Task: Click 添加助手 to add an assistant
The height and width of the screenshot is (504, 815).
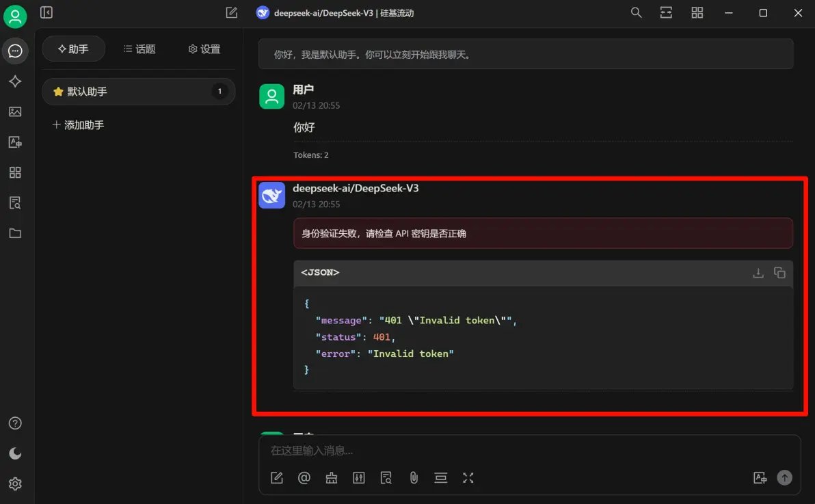Action: 78,125
